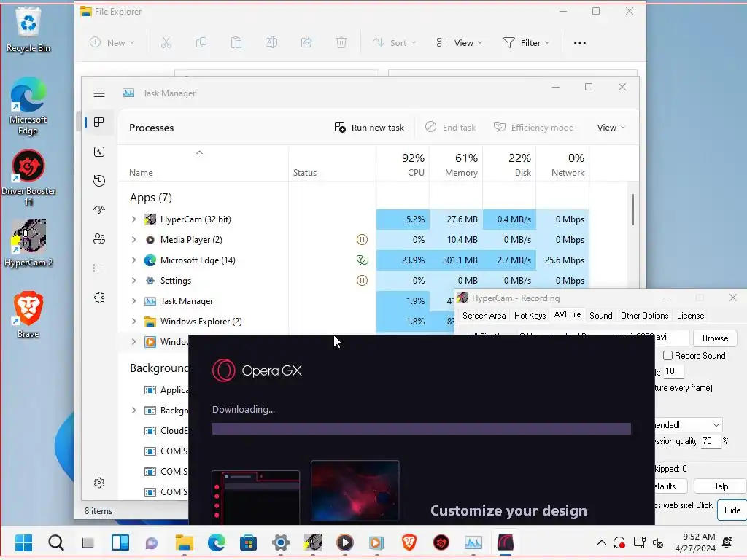Click Copy icon in File Explorer toolbar
Image resolution: width=747 pixels, height=560 pixels.
(201, 43)
